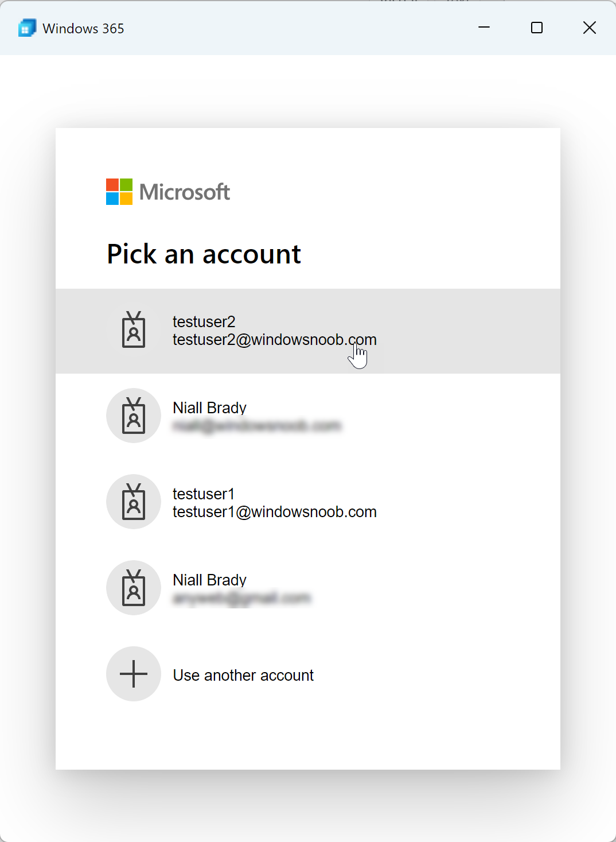616x842 pixels.
Task: Click the Use another account label
Action: [243, 675]
